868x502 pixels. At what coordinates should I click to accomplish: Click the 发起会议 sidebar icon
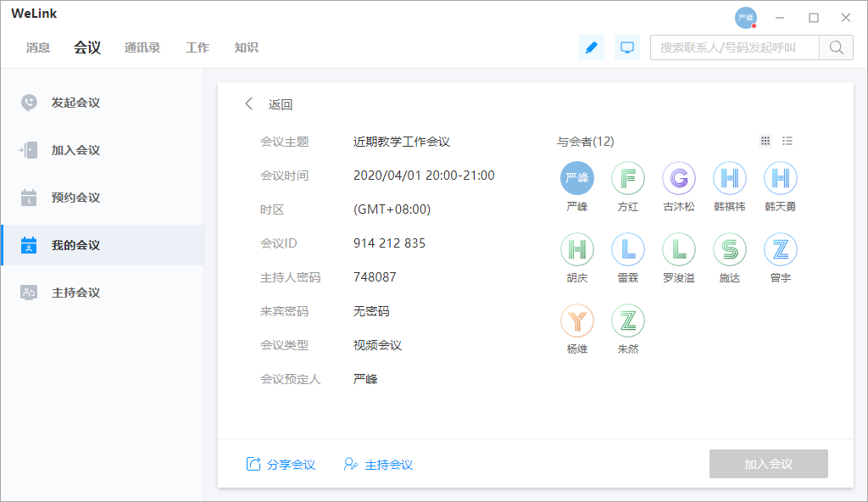(29, 102)
